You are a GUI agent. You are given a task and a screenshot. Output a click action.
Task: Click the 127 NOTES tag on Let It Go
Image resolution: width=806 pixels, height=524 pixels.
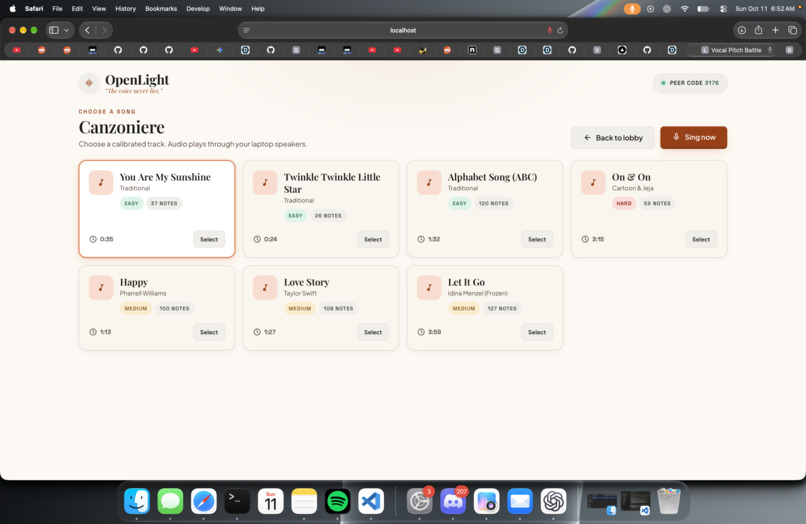tap(502, 309)
